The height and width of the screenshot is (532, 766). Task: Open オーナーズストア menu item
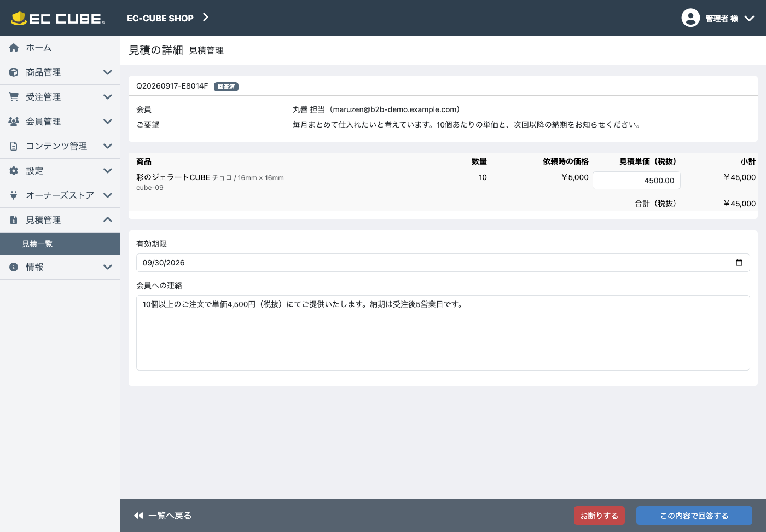60,195
